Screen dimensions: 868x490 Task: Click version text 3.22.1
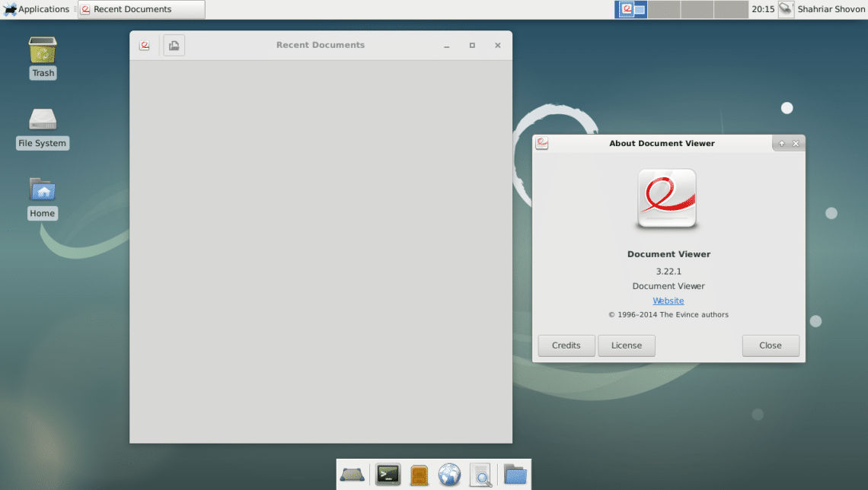coord(669,272)
